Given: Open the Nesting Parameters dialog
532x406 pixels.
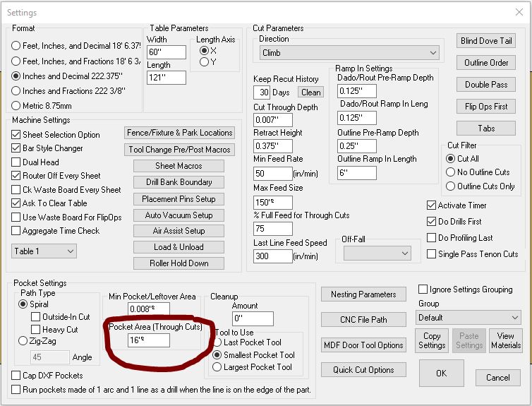Looking at the screenshot, I should pyautogui.click(x=363, y=294).
